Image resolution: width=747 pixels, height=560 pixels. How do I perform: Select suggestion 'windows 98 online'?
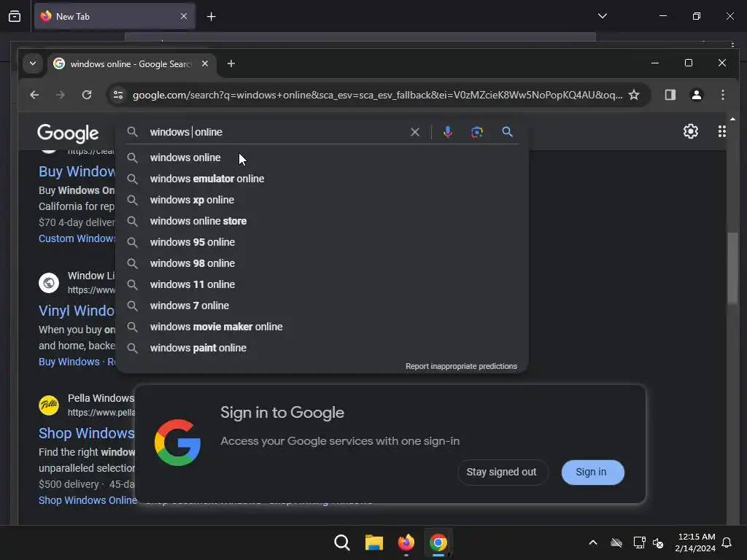click(x=322, y=263)
